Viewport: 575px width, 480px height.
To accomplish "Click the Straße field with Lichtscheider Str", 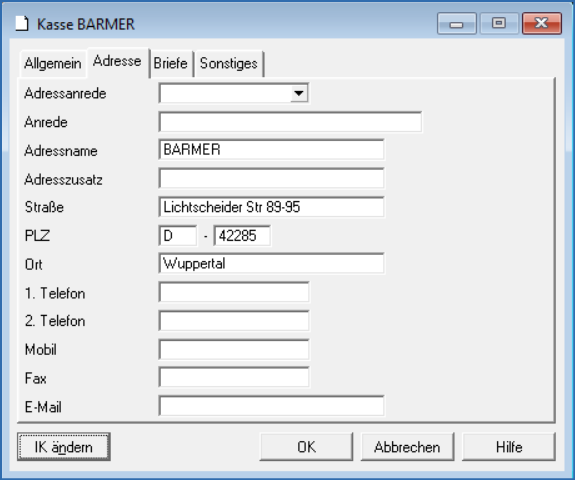I will [271, 207].
